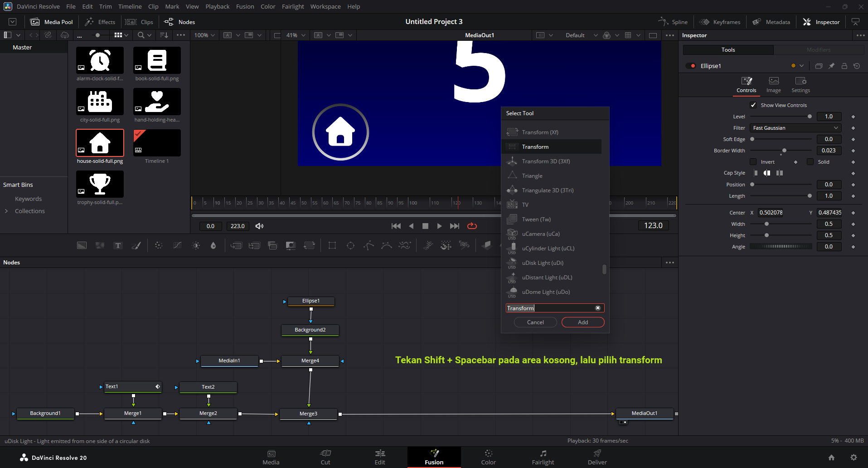Image resolution: width=868 pixels, height=468 pixels.
Task: Expand the Collections smart bin
Action: tap(6, 211)
